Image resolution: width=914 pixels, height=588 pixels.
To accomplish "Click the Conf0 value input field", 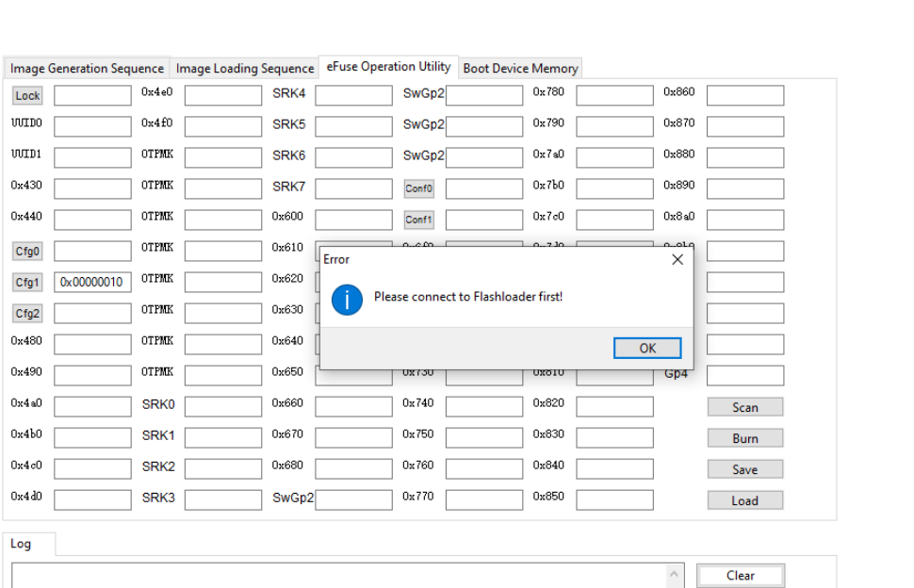I will pyautogui.click(x=484, y=188).
